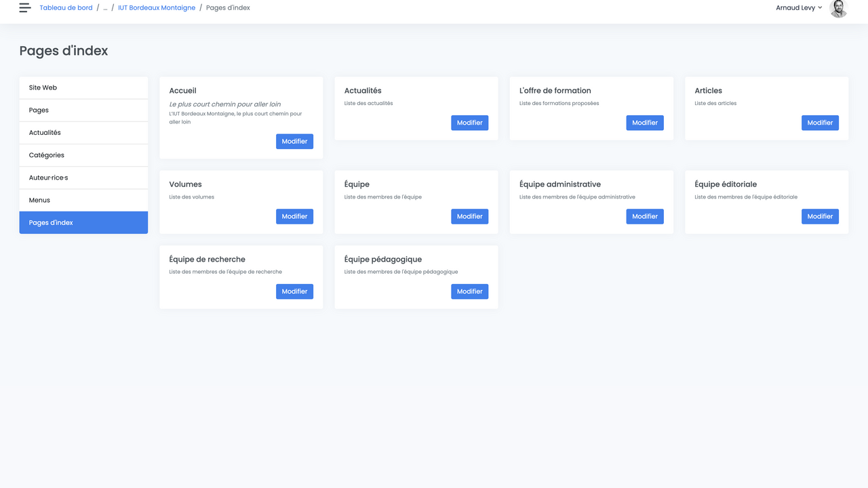868x488 pixels.
Task: Open the Auteur·rice·s section
Action: point(49,178)
